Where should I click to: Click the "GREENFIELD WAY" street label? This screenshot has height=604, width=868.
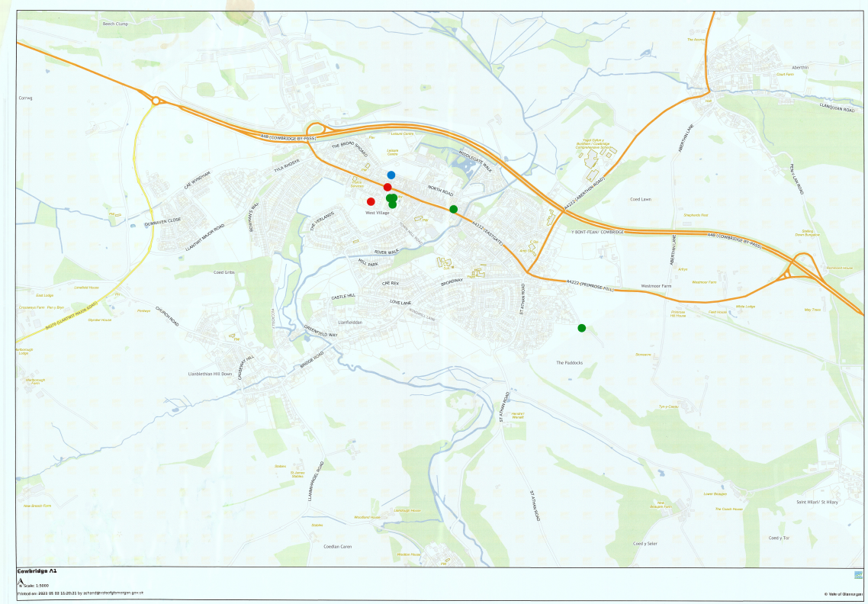click(x=320, y=332)
